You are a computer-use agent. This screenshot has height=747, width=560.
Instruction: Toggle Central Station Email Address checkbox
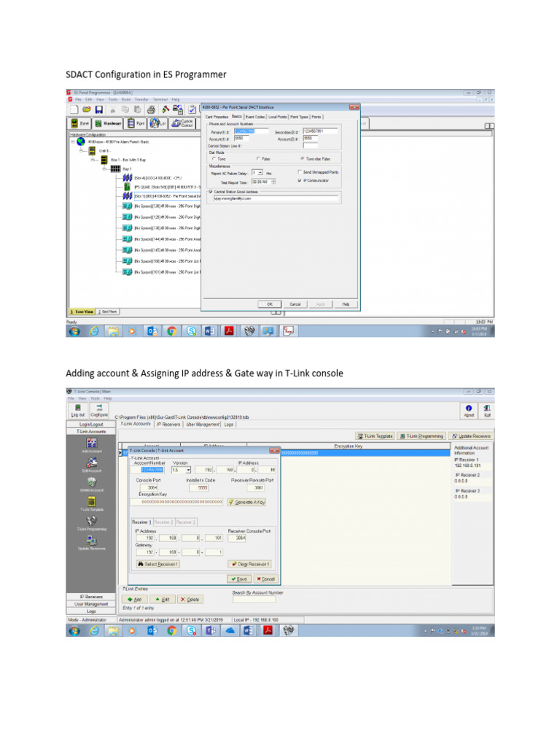pyautogui.click(x=211, y=192)
